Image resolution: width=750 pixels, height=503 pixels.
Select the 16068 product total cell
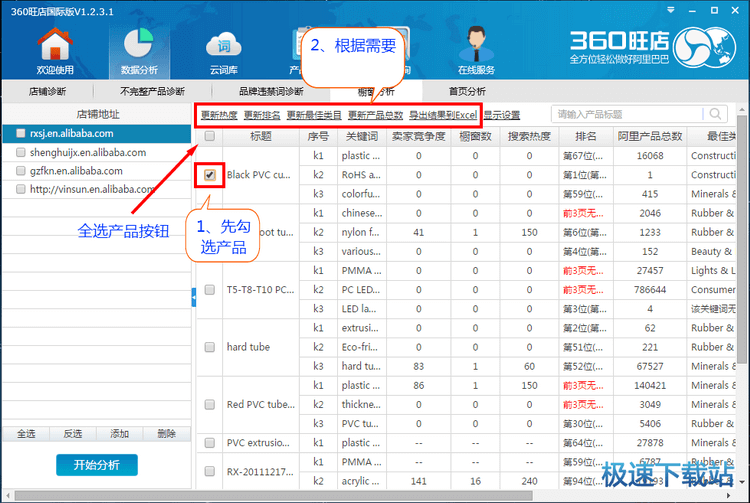click(650, 156)
